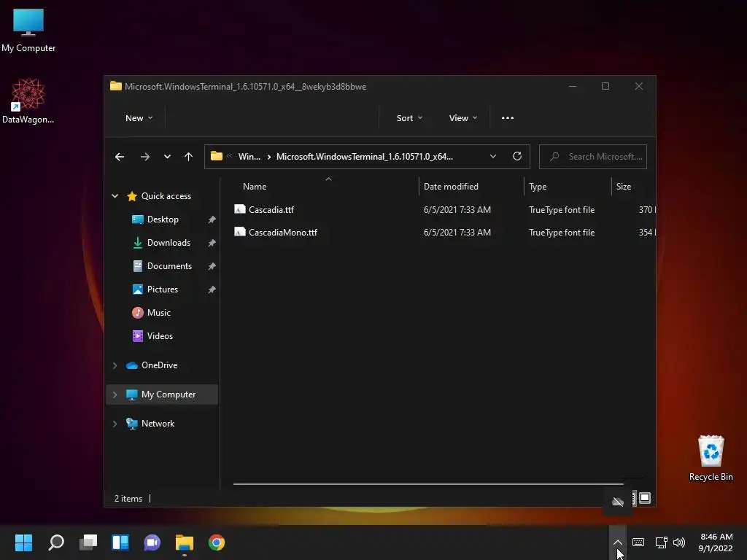Open Task View on taskbar

pos(88,542)
